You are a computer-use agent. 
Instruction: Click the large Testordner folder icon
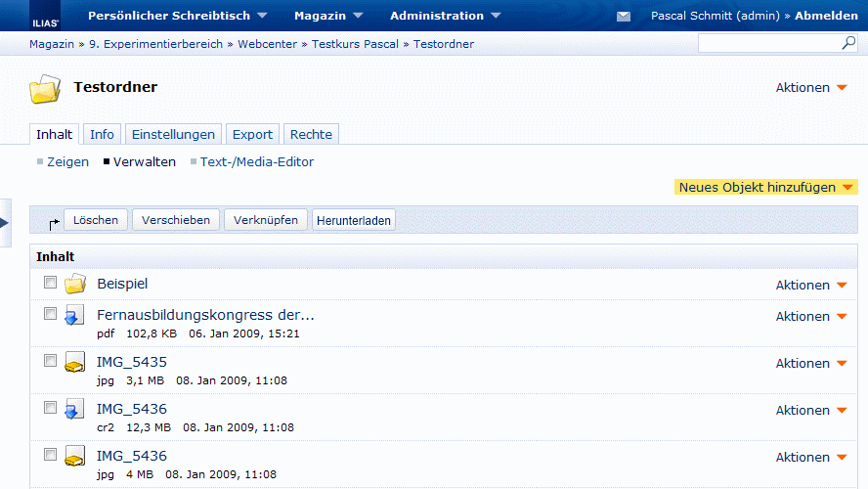point(45,89)
